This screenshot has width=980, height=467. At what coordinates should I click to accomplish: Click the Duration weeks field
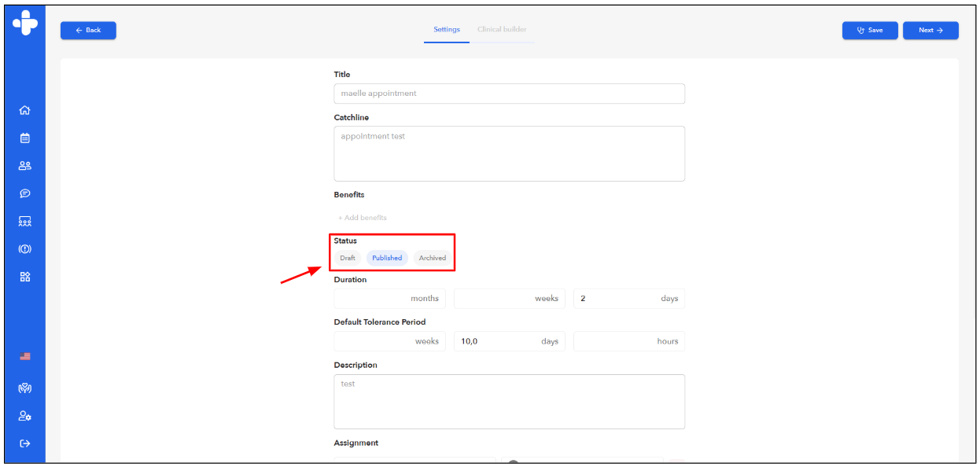click(x=510, y=299)
